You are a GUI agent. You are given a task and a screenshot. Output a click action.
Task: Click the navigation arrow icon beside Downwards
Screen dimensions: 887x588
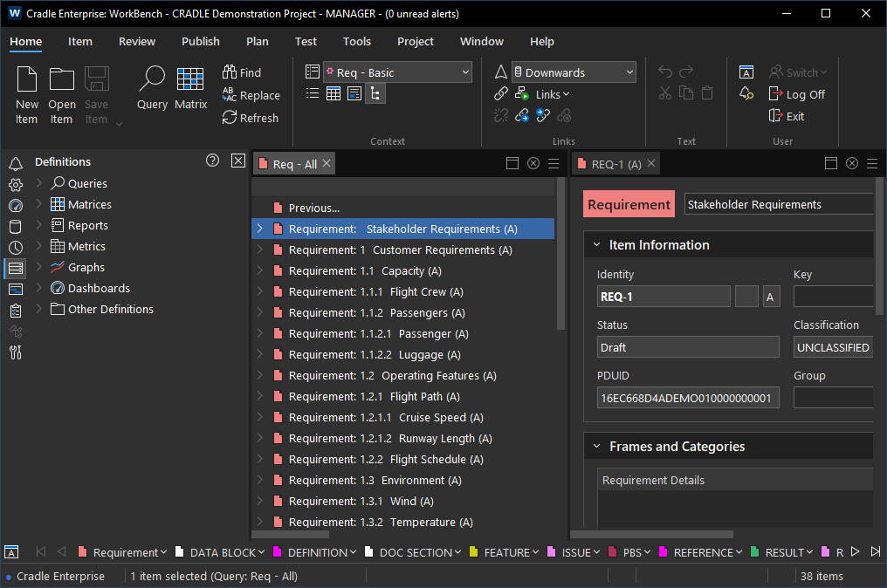pos(500,72)
